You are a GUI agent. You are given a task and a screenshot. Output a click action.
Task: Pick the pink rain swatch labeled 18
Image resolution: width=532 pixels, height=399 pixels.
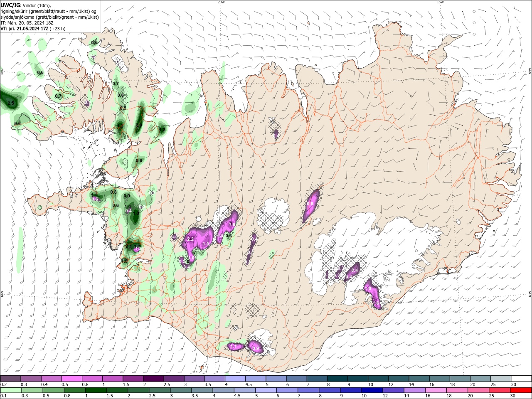point(457,390)
